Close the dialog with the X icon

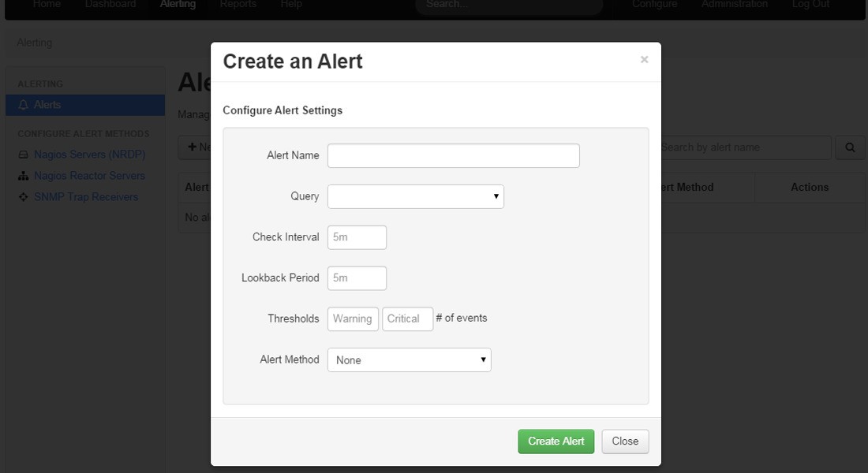coord(644,60)
